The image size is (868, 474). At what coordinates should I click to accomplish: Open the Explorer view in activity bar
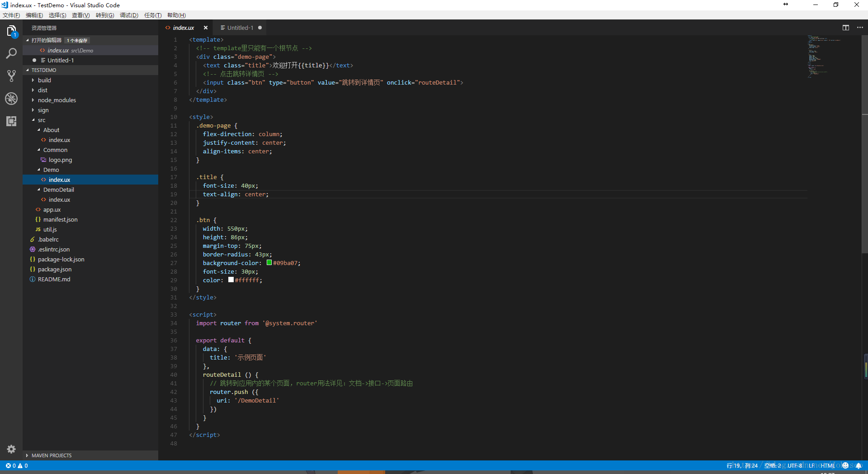[x=11, y=31]
